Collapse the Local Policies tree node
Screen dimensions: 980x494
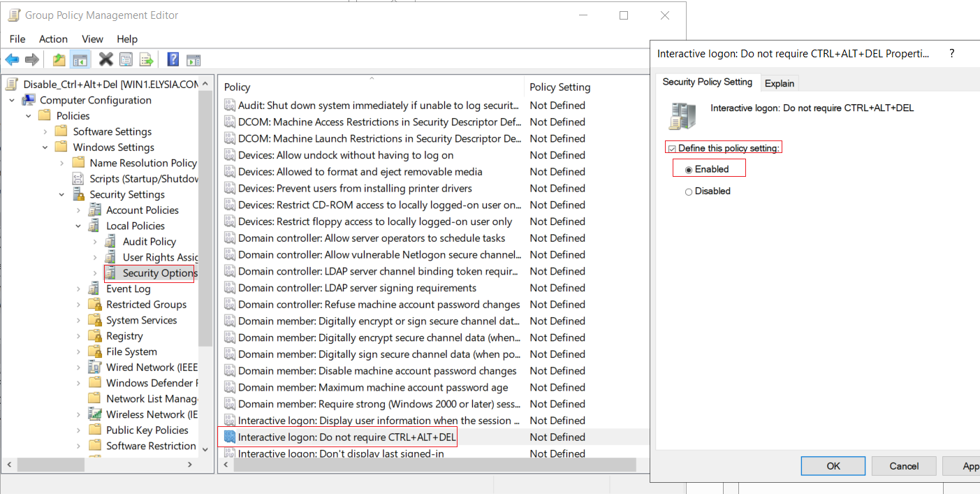point(79,226)
